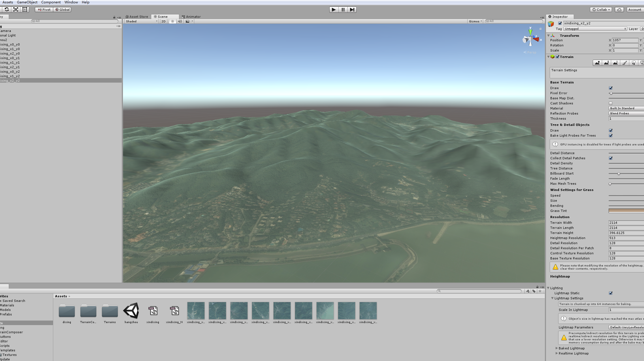
Task: Disable the Cast Shadows checkbox
Action: point(611,103)
